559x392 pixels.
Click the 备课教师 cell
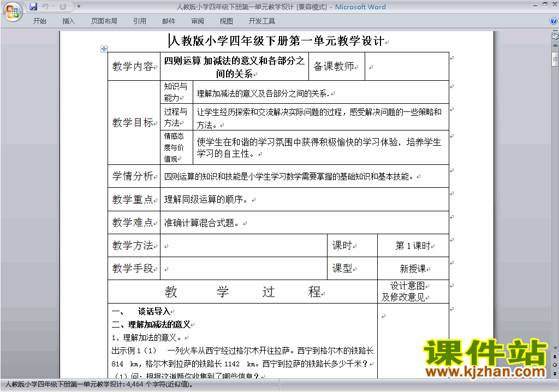point(336,67)
